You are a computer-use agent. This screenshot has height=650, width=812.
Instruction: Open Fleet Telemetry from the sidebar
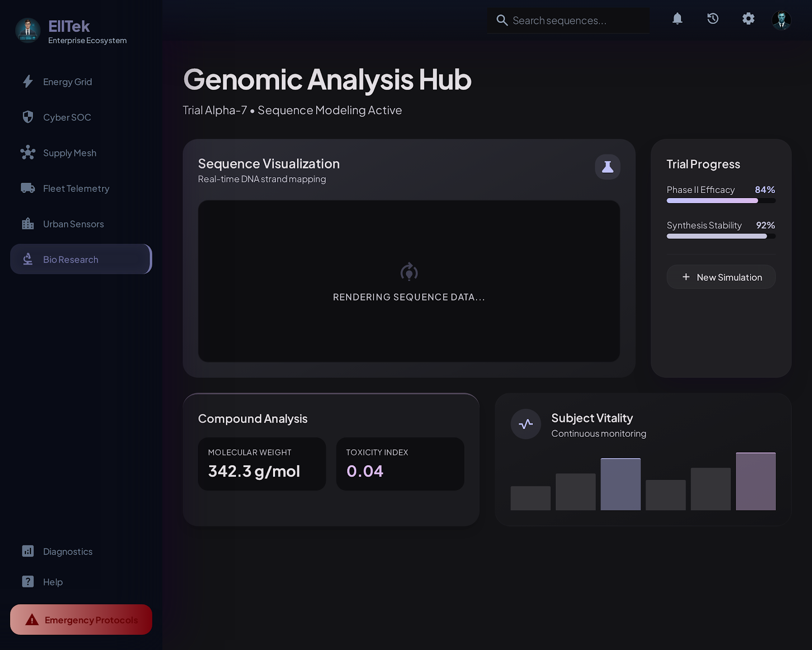click(76, 188)
